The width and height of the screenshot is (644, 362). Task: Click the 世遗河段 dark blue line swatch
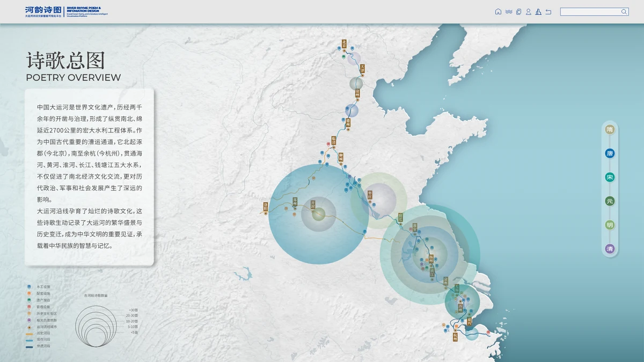point(29,346)
